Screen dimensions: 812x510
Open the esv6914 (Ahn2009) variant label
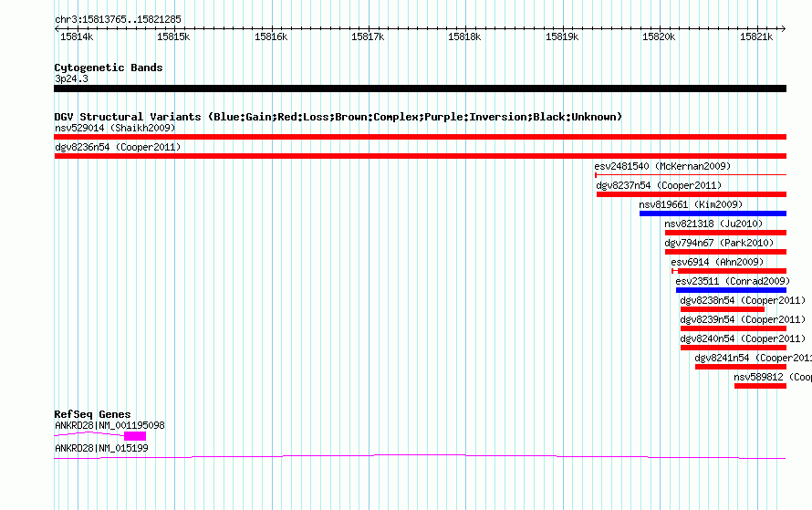(717, 262)
